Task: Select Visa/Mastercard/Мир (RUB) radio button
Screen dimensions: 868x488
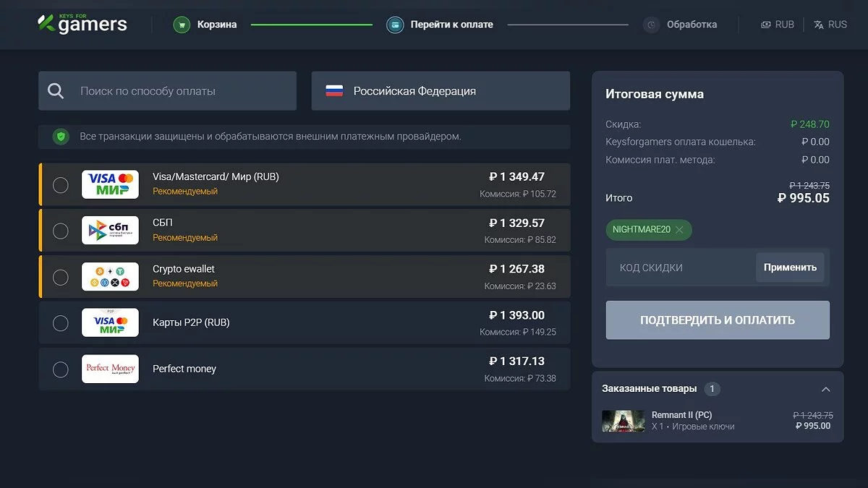Action: (x=61, y=185)
